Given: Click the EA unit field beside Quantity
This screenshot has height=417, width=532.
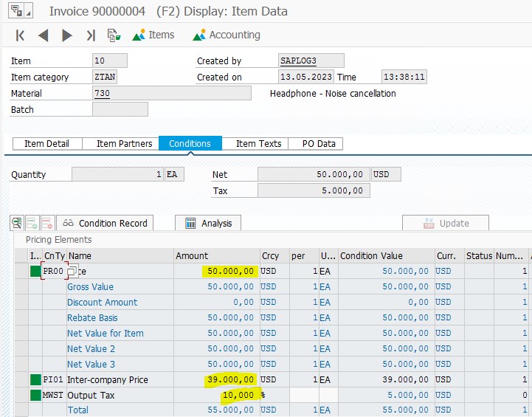Looking at the screenshot, I should point(174,174).
